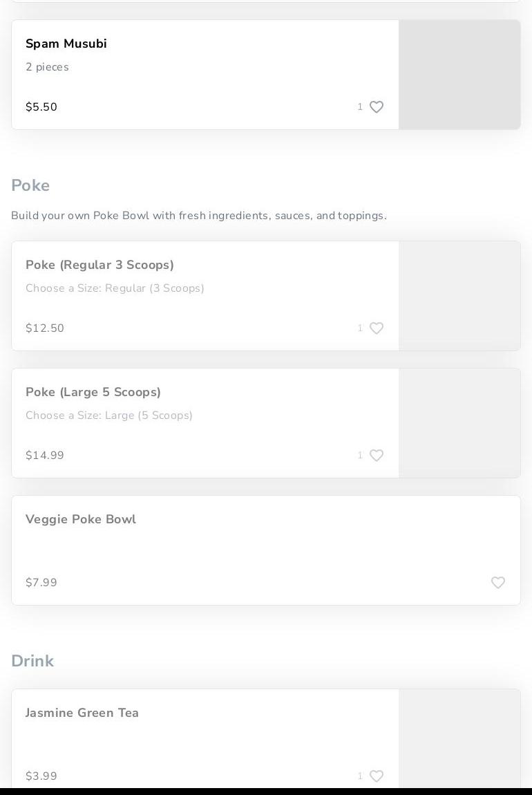Click the $14.99 large poke price

45,456
